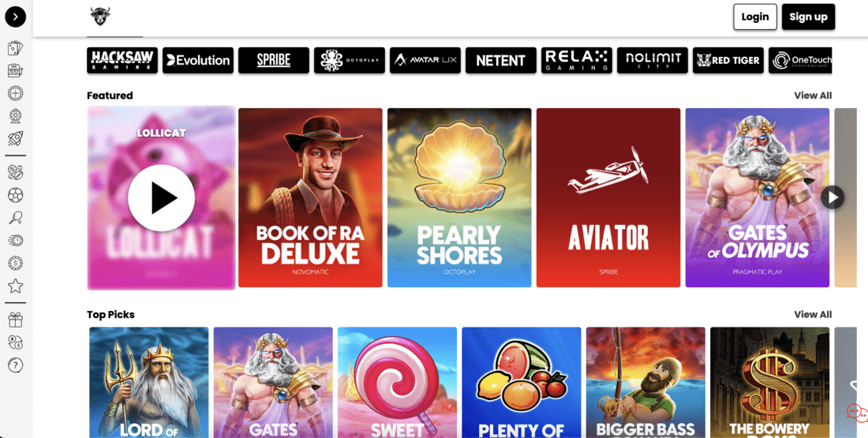Image resolution: width=868 pixels, height=438 pixels.
Task: Play the Lollicat game
Action: (x=161, y=197)
